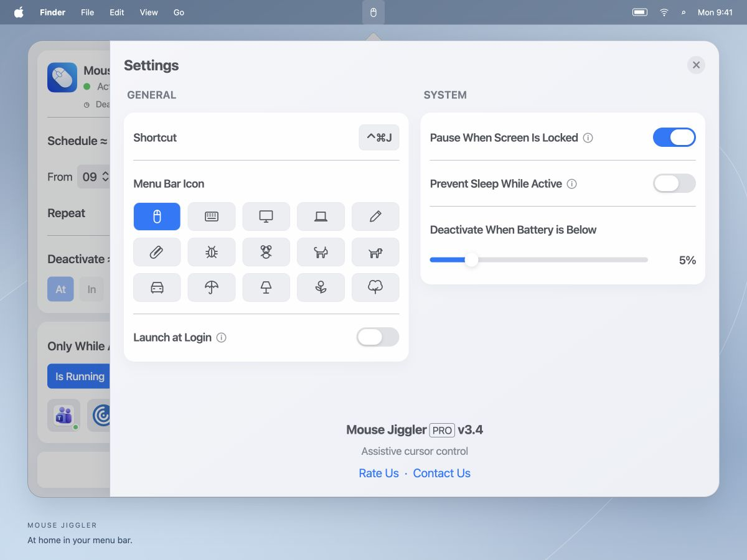This screenshot has height=560, width=747.
Task: Select the laptop menu bar icon
Action: [321, 217]
